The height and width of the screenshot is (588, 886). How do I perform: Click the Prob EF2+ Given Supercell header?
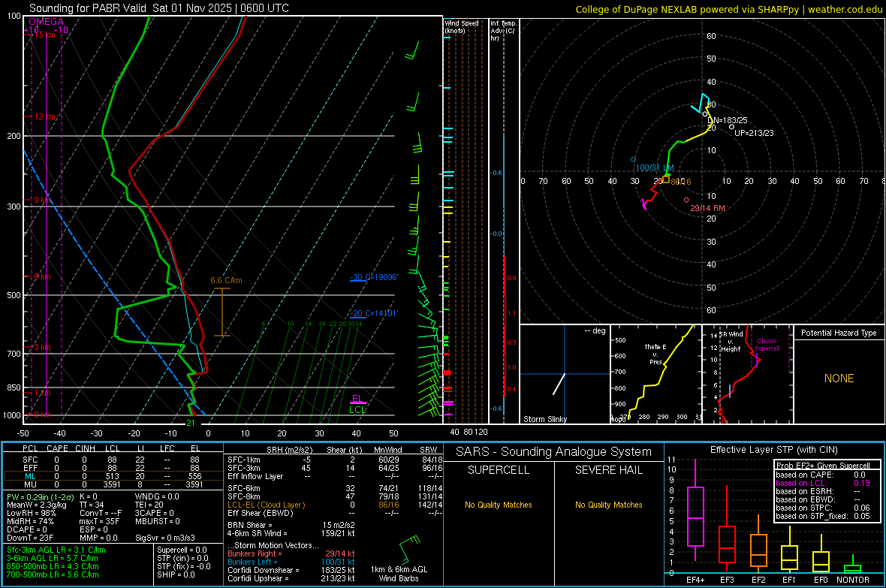(x=823, y=466)
